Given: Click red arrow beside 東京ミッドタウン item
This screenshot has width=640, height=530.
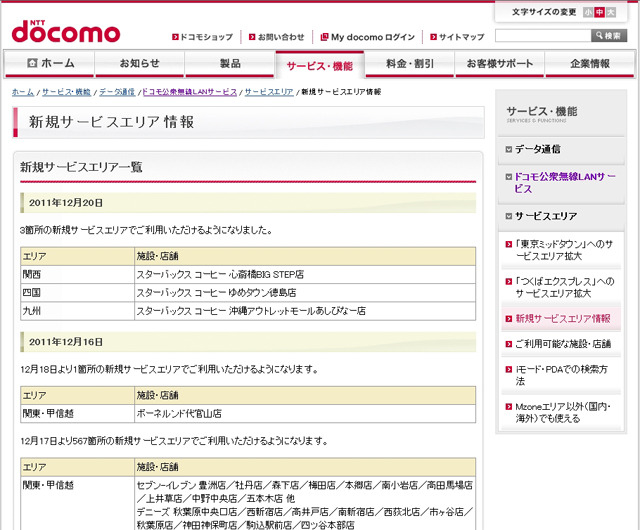Looking at the screenshot, I should [x=509, y=244].
